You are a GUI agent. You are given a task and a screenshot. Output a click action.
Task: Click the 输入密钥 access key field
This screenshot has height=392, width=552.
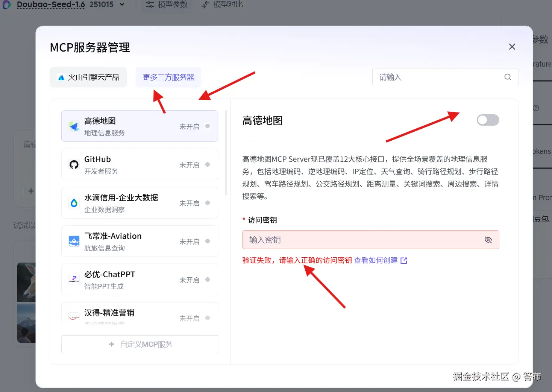370,240
